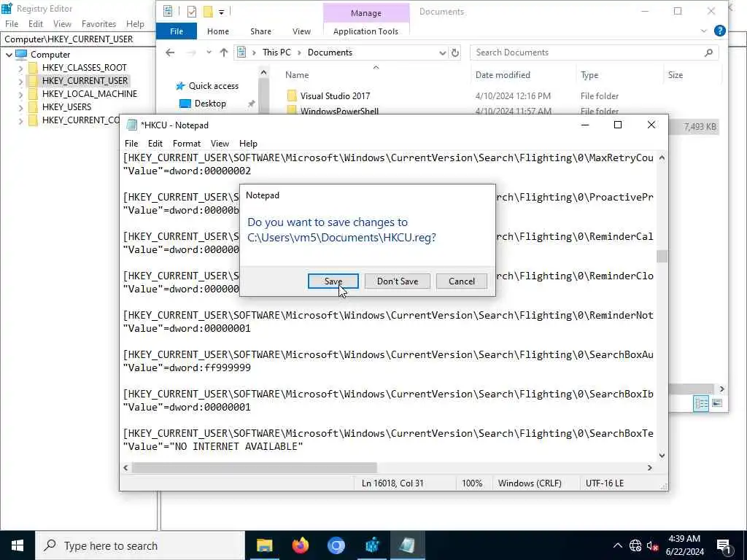Click Manage contextual tab in Explorer
This screenshot has height=560, width=747.
point(366,13)
